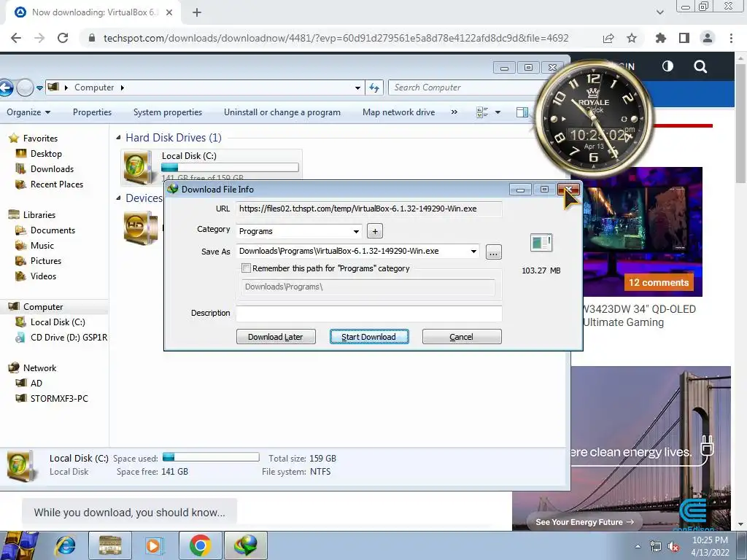
Task: Open Chrome side panel icon
Action: [684, 38]
